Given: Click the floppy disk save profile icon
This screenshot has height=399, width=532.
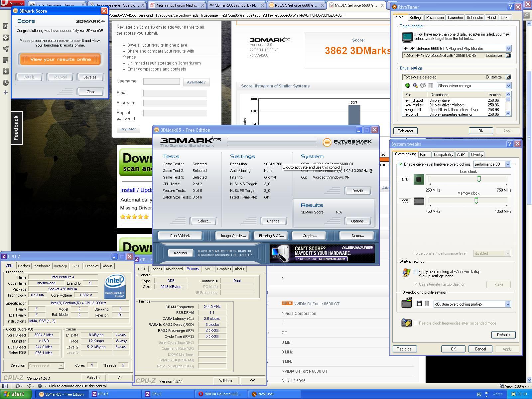Looking at the screenshot, I should [419, 303].
